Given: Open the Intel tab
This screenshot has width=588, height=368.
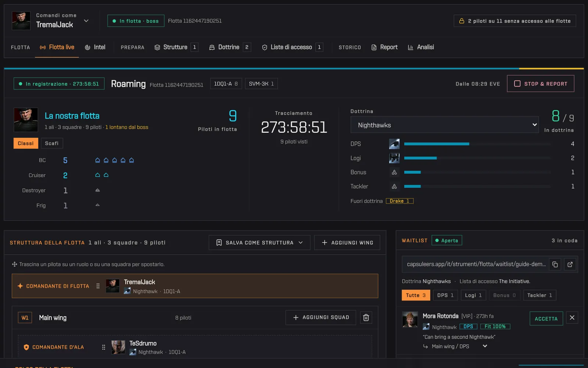Looking at the screenshot, I should point(95,47).
